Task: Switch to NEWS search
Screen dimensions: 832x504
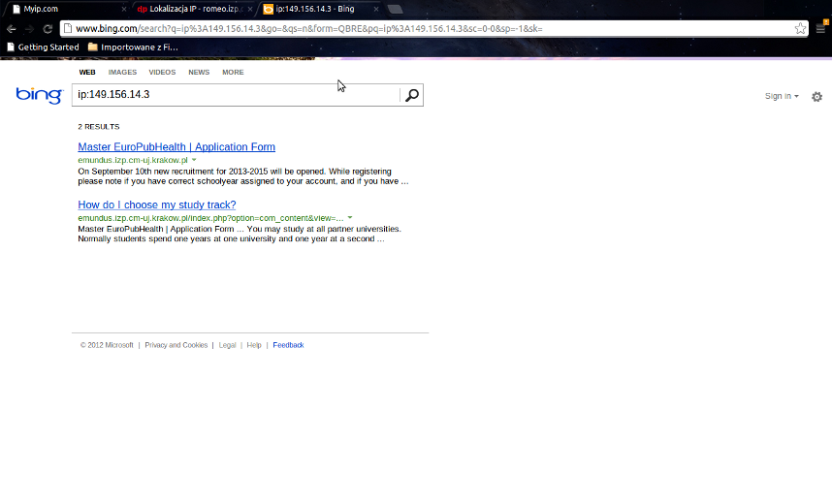Action: click(x=199, y=72)
